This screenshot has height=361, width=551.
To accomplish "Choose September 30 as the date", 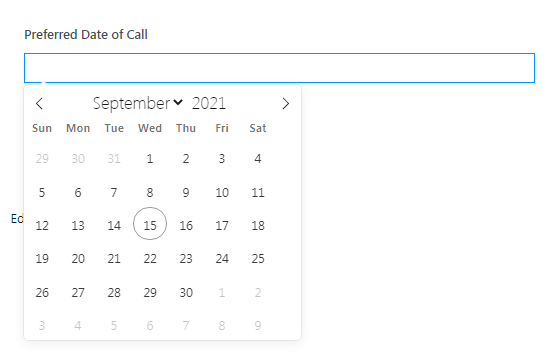I will point(186,292).
